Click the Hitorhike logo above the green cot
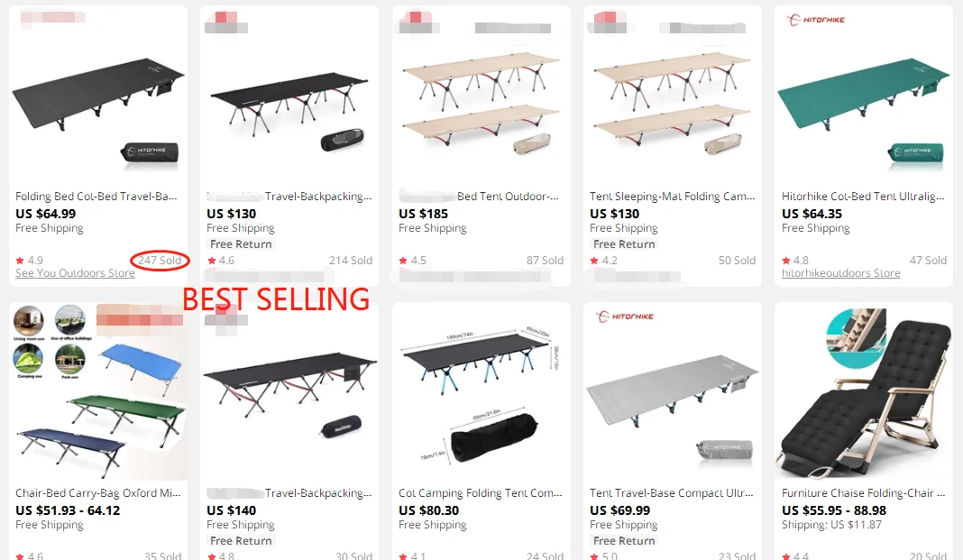 tap(816, 20)
